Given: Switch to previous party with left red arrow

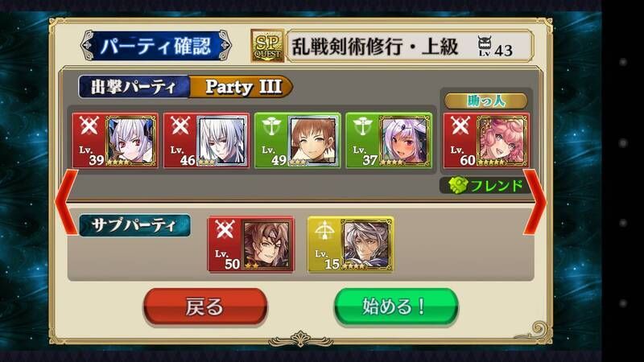Looking at the screenshot, I should pos(66,201).
